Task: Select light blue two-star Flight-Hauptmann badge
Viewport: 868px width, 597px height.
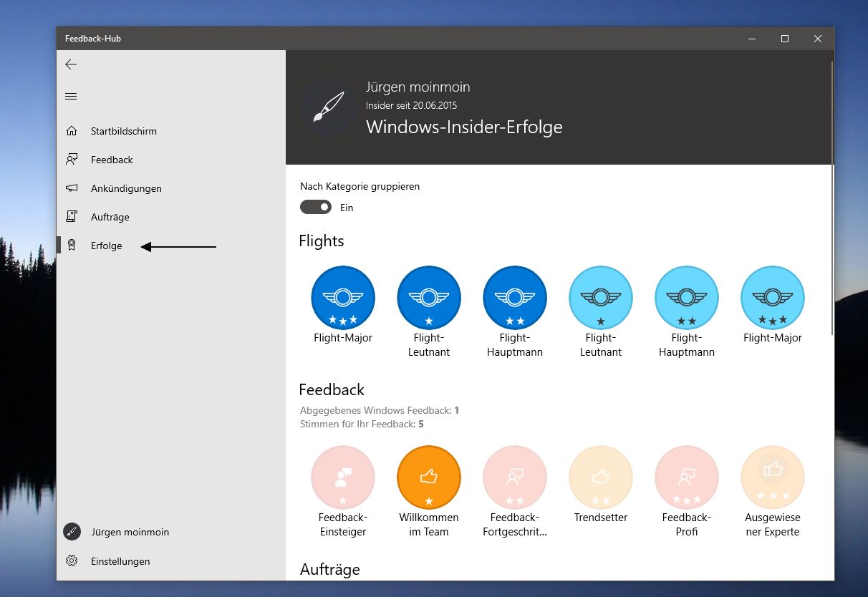Action: [x=687, y=298]
